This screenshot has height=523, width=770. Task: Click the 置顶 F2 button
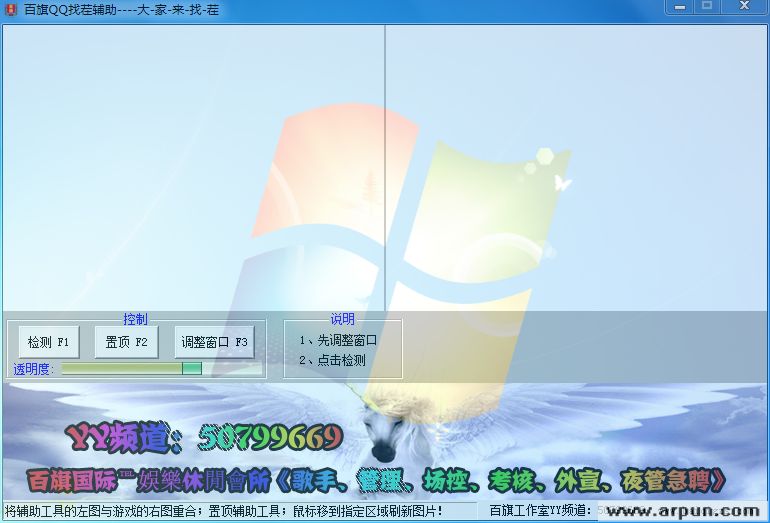point(126,342)
